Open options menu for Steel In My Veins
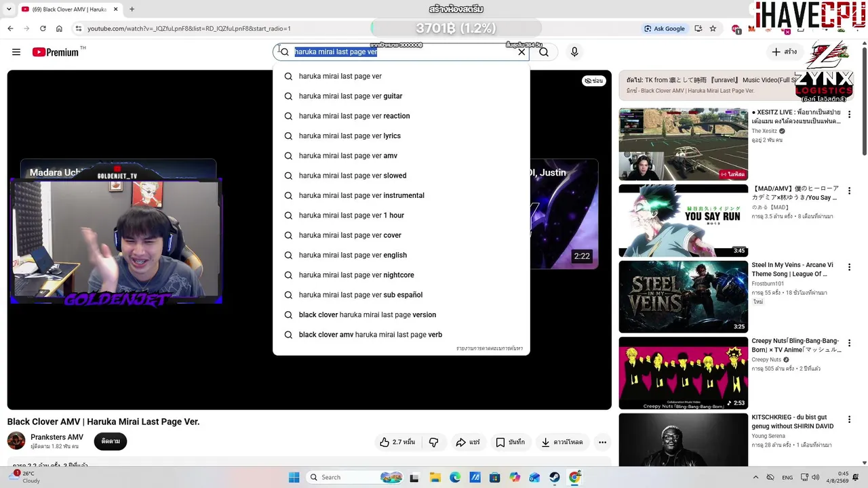 point(849,267)
